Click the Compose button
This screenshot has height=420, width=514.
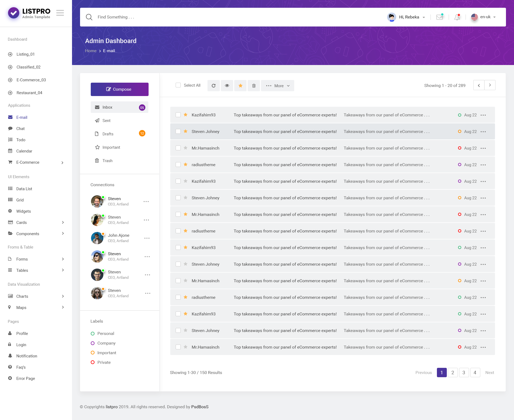tap(119, 89)
